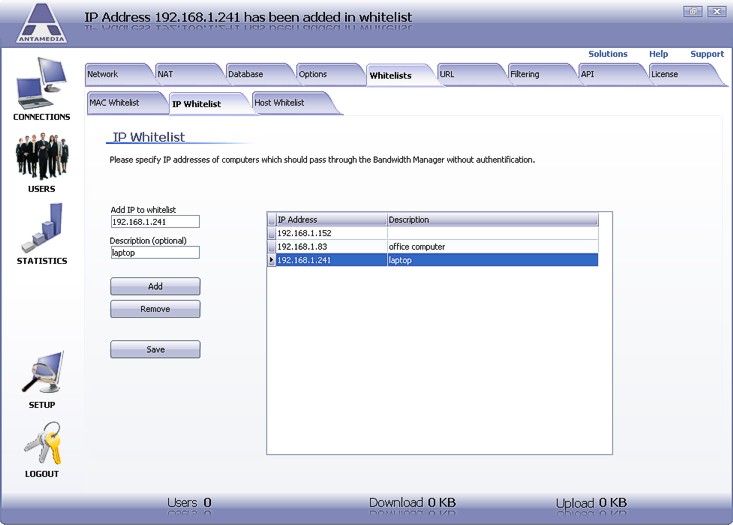This screenshot has width=733, height=525.
Task: Open the Options tab
Action: pos(331,74)
